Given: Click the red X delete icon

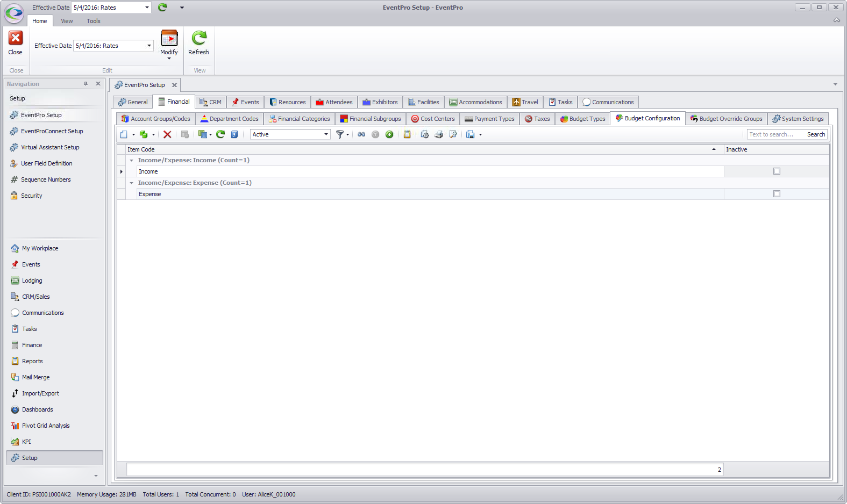Looking at the screenshot, I should point(167,134).
